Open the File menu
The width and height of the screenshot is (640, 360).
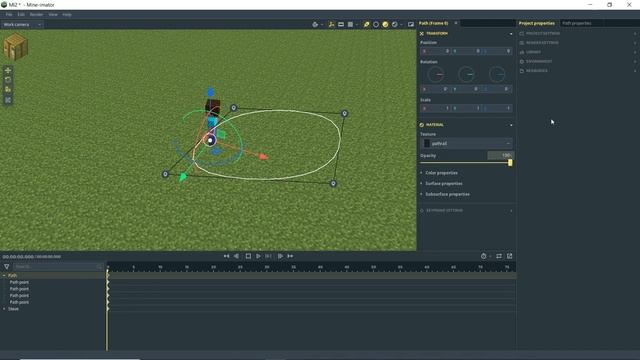tap(9, 14)
